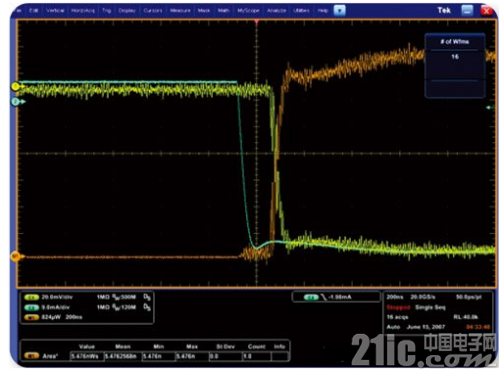This screenshot has height=371, width=500.
Task: Open the Trig menu
Action: click(107, 11)
